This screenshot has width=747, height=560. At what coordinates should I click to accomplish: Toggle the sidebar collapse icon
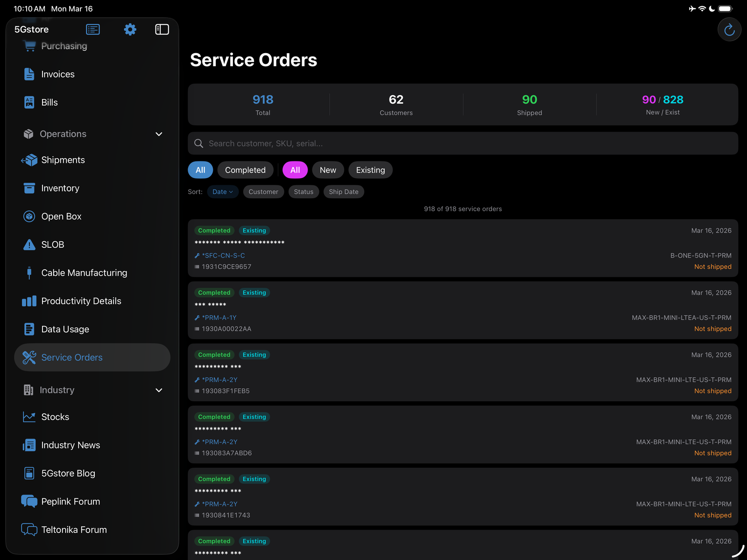click(x=162, y=29)
